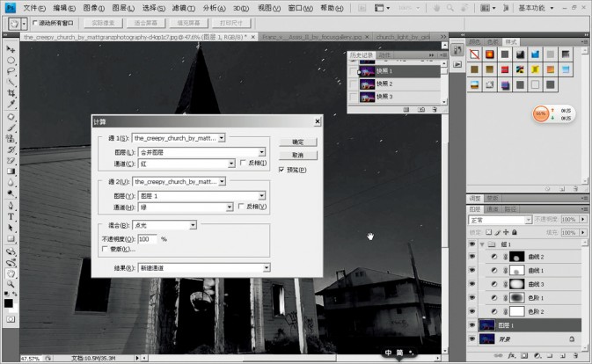Hide the 背景 layer visibility eye
Viewport: 592px width, 364px height.
tap(472, 339)
